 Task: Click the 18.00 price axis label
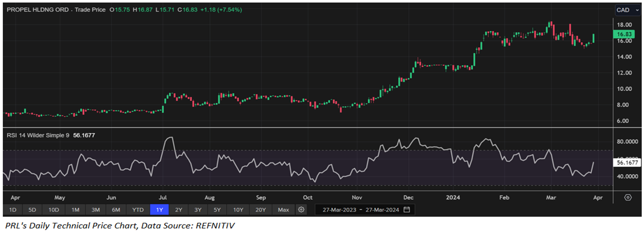[624, 25]
